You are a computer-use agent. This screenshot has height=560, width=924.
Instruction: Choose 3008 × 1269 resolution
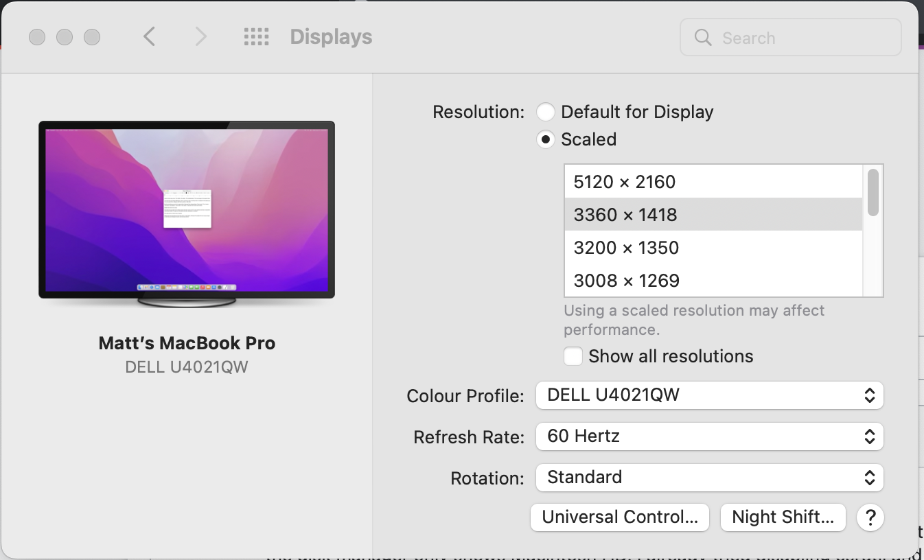[713, 280]
